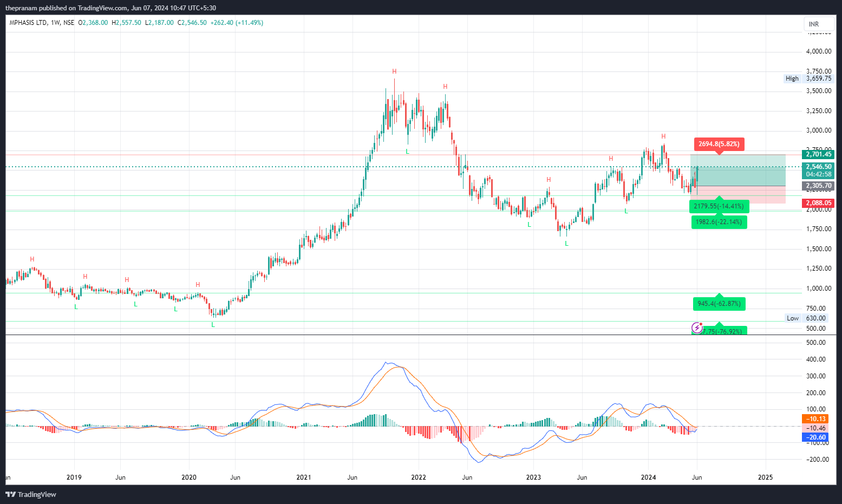Click the 2,701.45 green price axis label
This screenshot has width=842, height=504.
tap(818, 154)
